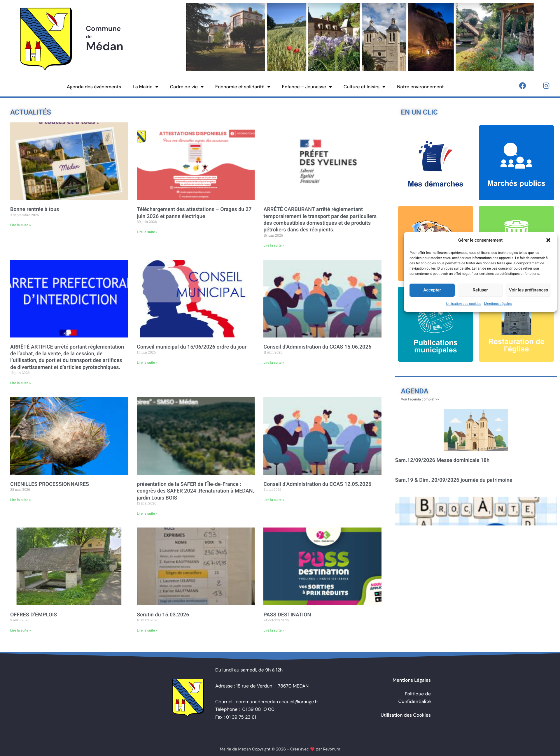Open the Mes démarches tile
Screen dimensions: 560x756
[x=435, y=163]
